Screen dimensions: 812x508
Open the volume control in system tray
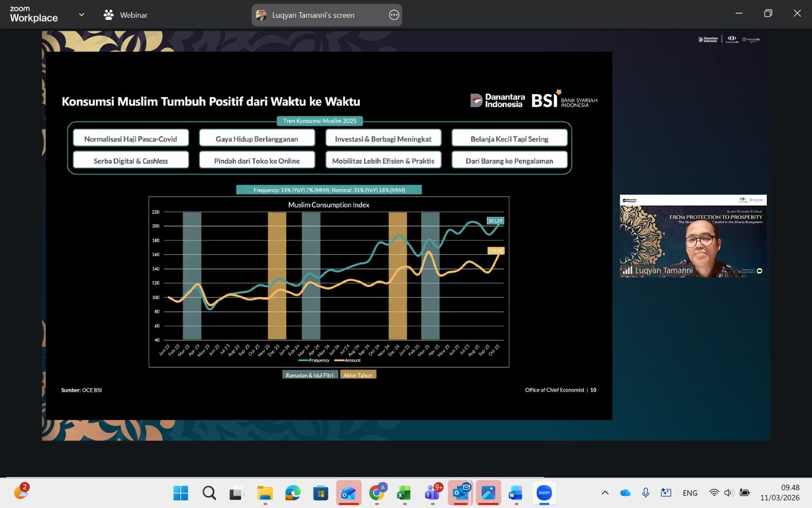tap(729, 493)
